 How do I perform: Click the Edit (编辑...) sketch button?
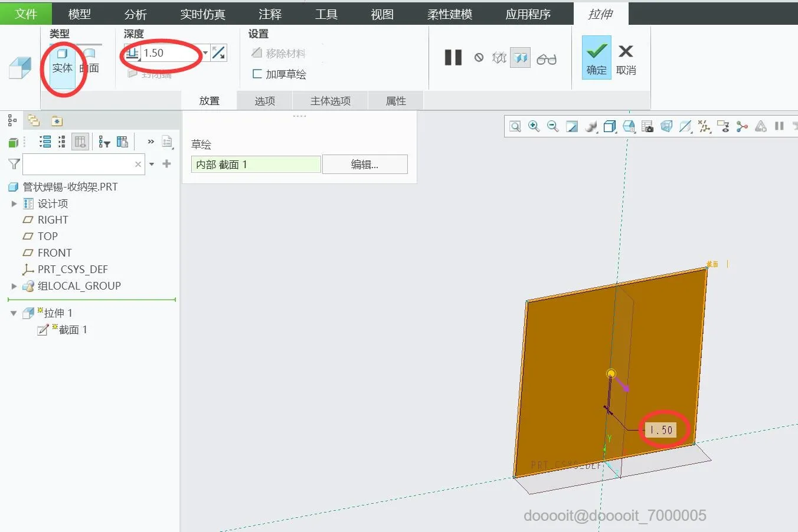[x=365, y=165]
